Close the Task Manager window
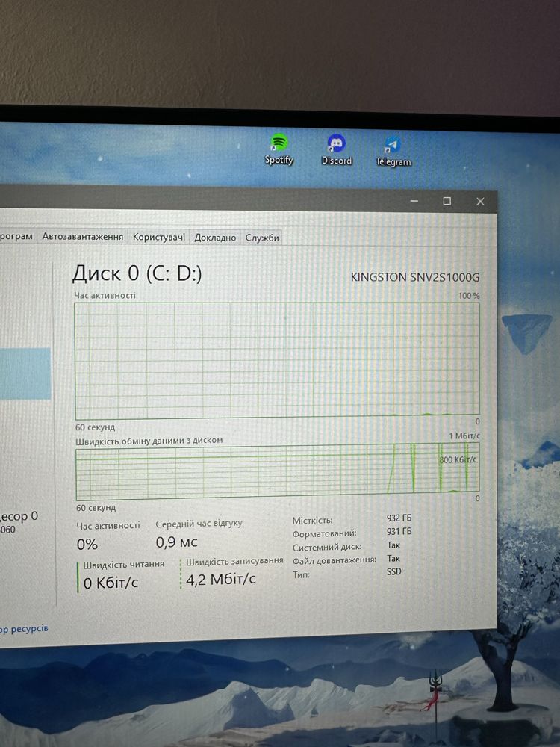Viewport: 560px width, 747px height. 480,202
